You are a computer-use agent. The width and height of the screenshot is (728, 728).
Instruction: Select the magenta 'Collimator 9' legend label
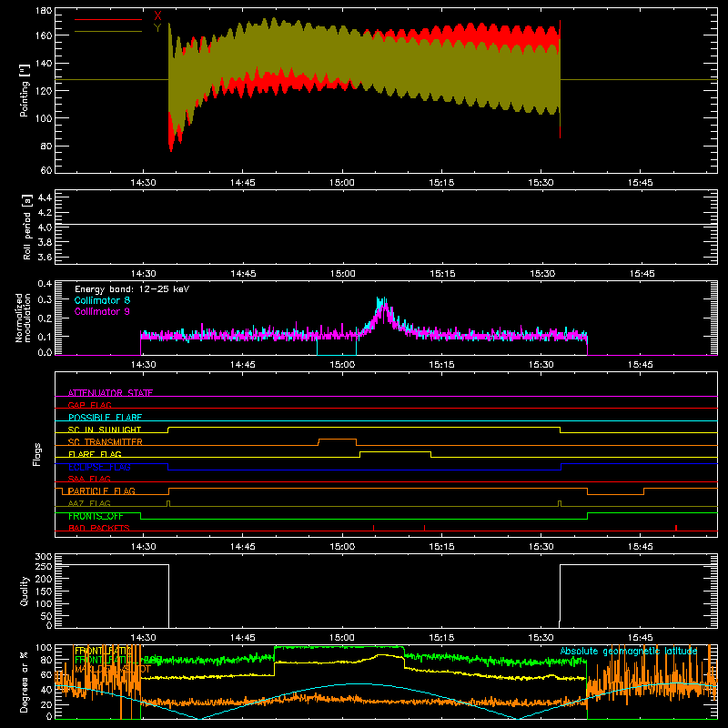click(102, 311)
